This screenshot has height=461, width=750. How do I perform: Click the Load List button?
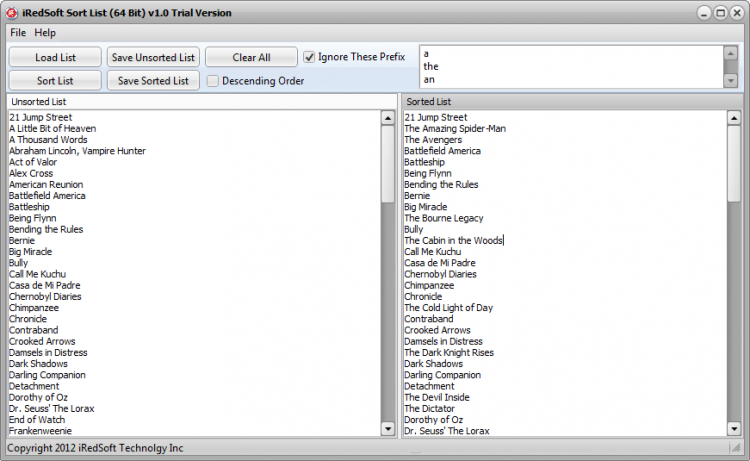click(x=55, y=57)
